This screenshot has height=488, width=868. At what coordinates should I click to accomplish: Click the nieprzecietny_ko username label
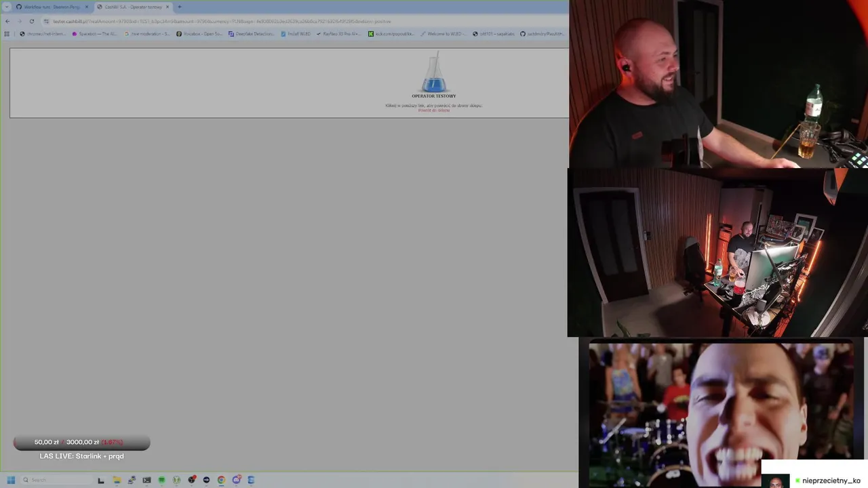[831, 481]
